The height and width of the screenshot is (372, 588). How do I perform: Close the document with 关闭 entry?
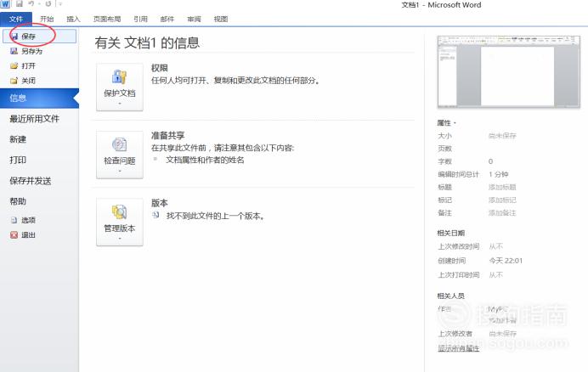pos(23,80)
